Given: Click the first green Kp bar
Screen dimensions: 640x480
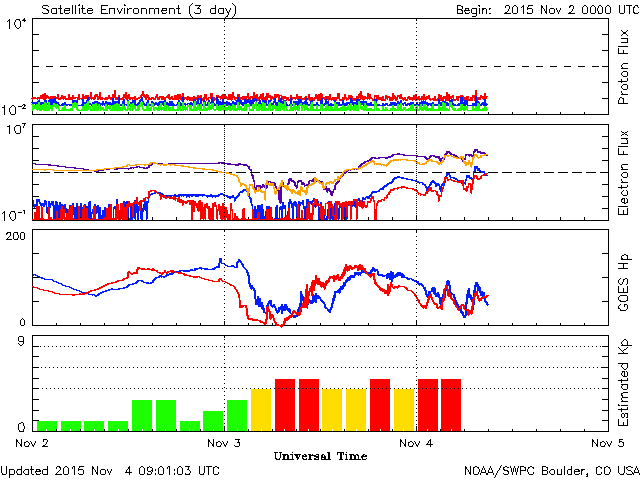Looking at the screenshot, I should pyautogui.click(x=46, y=425).
